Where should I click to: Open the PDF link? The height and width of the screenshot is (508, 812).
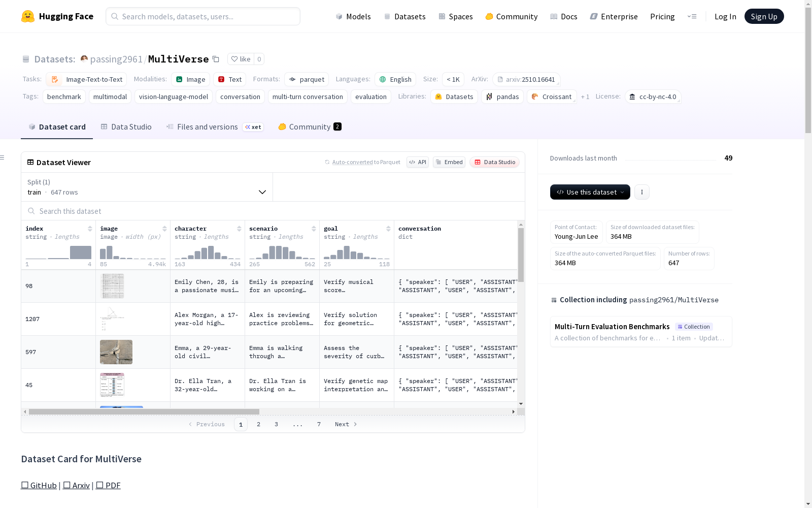[108, 485]
